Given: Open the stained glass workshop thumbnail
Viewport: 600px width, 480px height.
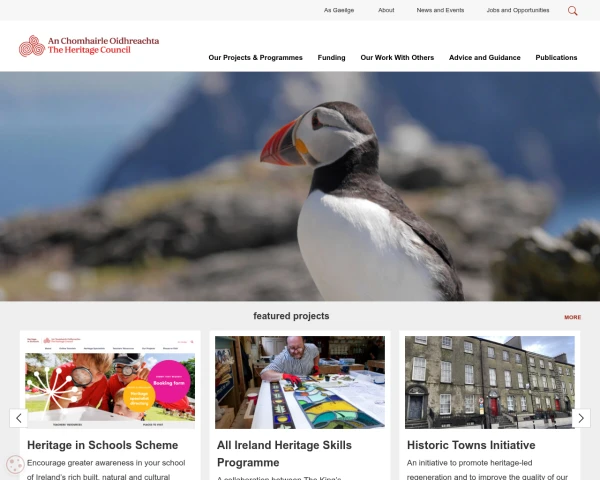Looking at the screenshot, I should coord(300,382).
